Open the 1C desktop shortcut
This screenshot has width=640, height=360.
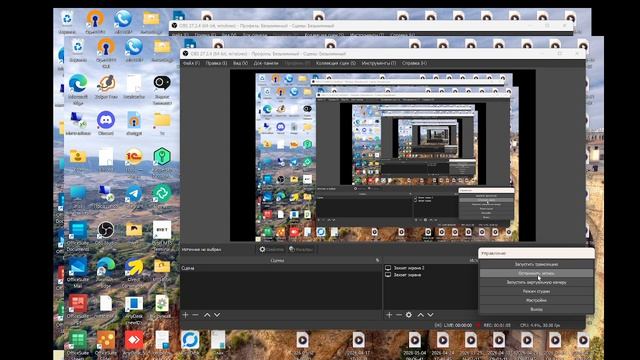click(133, 161)
